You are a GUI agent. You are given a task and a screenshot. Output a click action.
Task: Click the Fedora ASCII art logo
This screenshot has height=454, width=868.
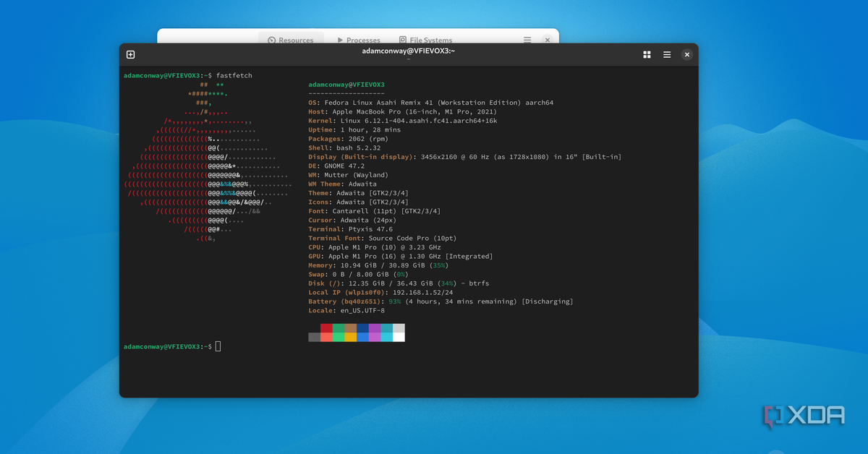(x=208, y=161)
